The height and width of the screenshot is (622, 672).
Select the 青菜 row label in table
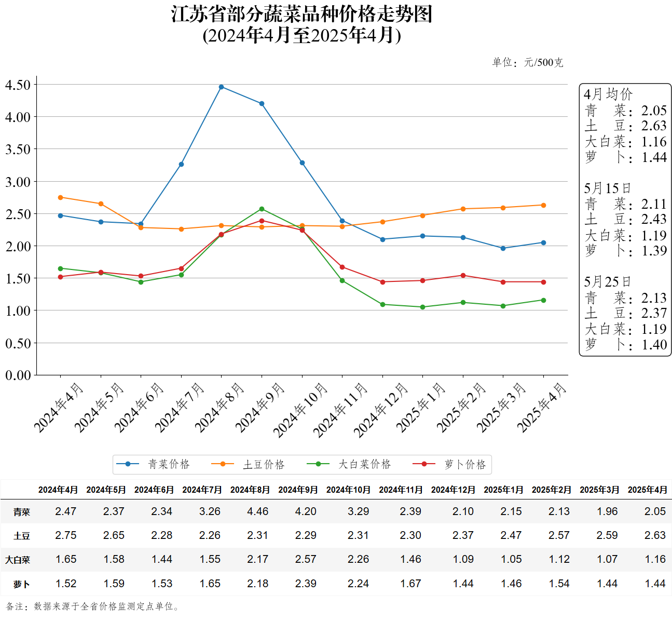pyautogui.click(x=22, y=512)
